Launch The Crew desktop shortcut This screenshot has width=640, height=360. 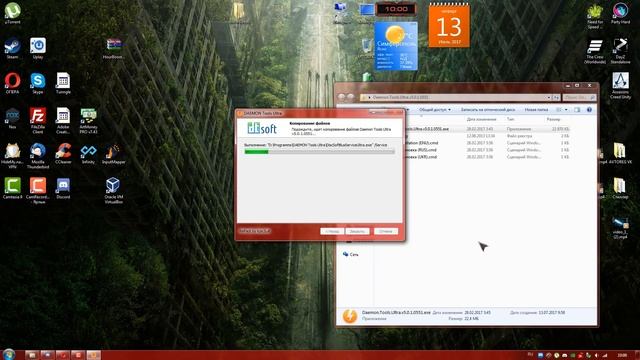click(x=595, y=51)
